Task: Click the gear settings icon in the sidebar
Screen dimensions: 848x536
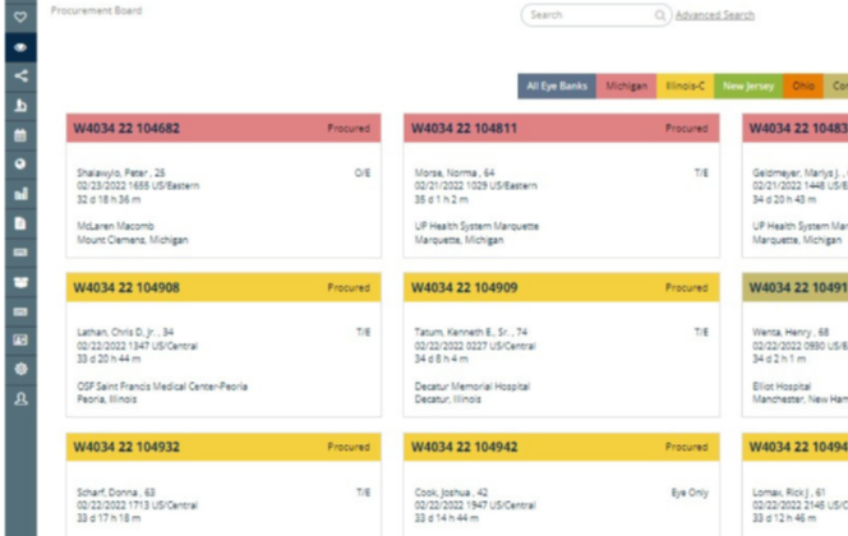Action: (x=20, y=369)
